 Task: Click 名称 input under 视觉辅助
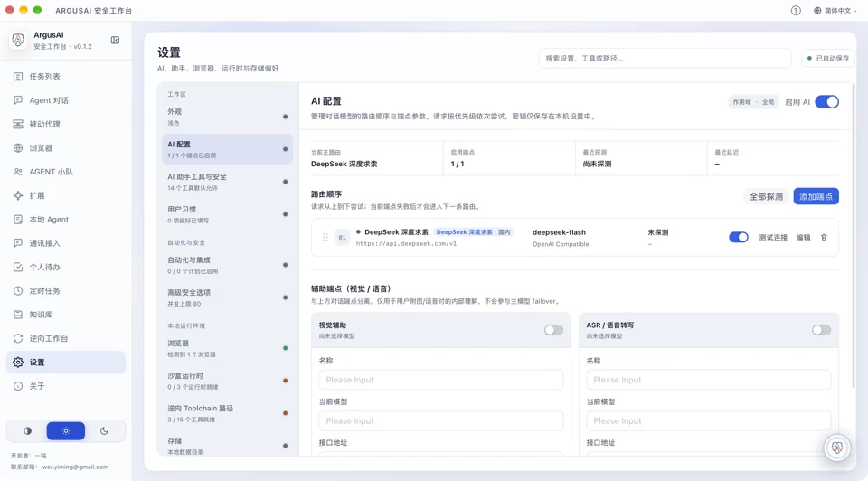click(440, 380)
